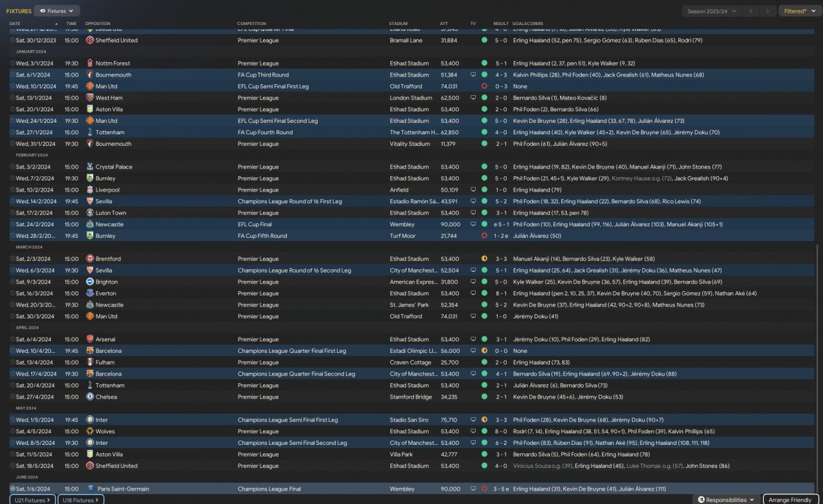Sort fixtures by the Date column header
This screenshot has height=504, width=823.
[x=15, y=24]
